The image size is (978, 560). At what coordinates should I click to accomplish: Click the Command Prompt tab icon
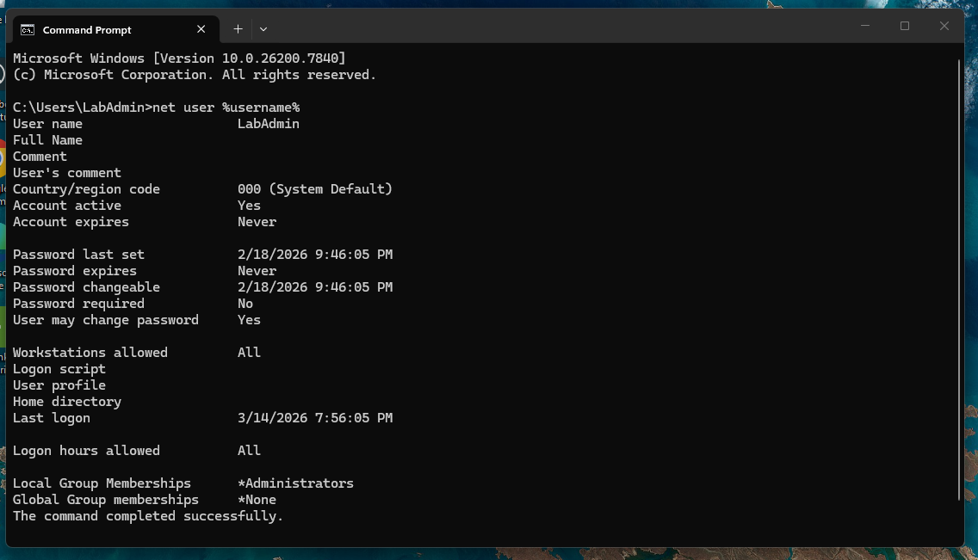tap(28, 30)
